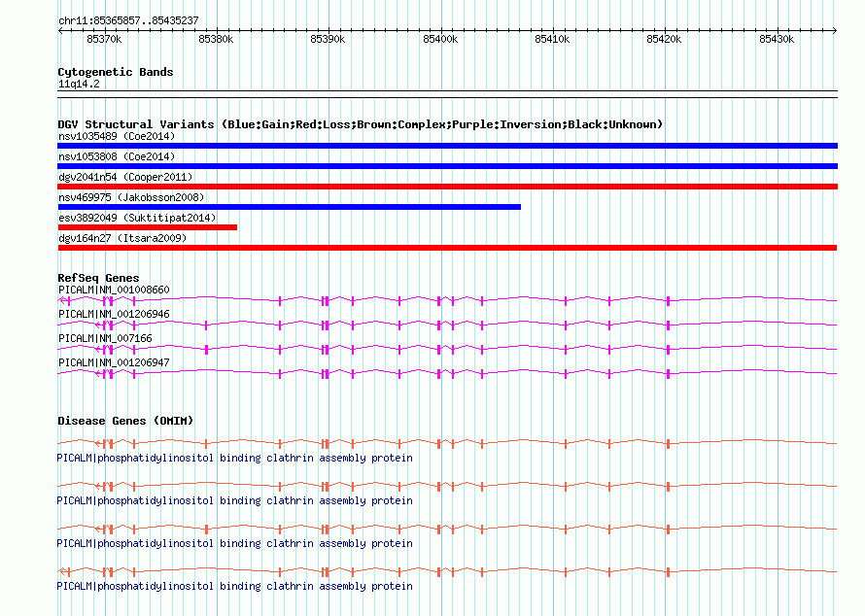
Task: Open the dgv164n27 (Itsara2009) variant label
Action: tap(122, 238)
